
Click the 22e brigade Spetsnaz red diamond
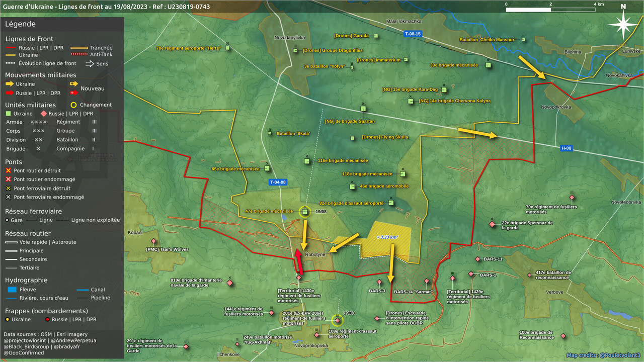(x=492, y=224)
